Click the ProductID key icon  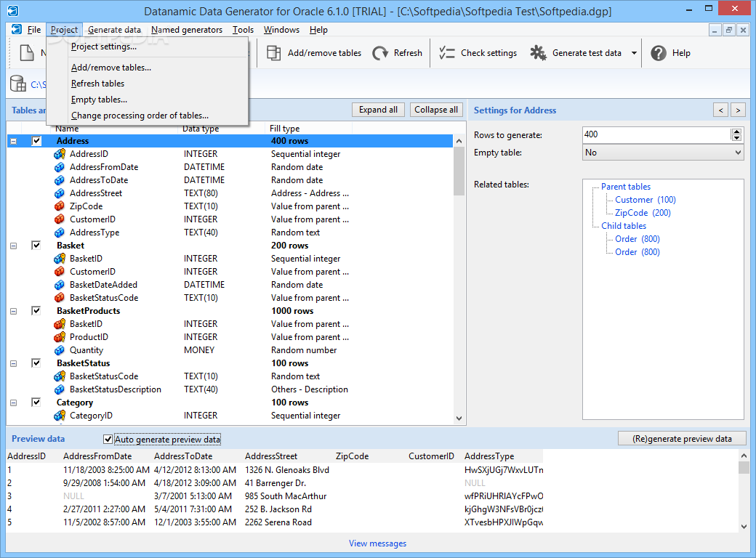tap(60, 337)
